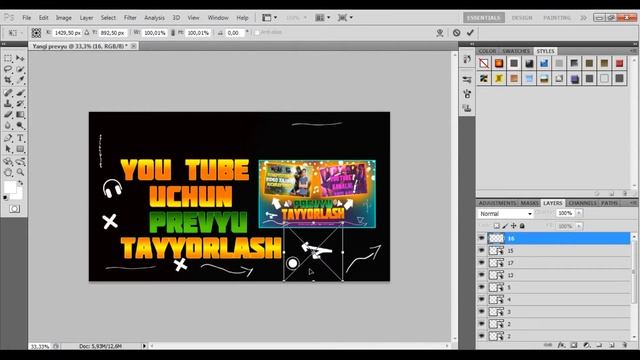
Task: Select the Blur tool
Action: pos(8,125)
